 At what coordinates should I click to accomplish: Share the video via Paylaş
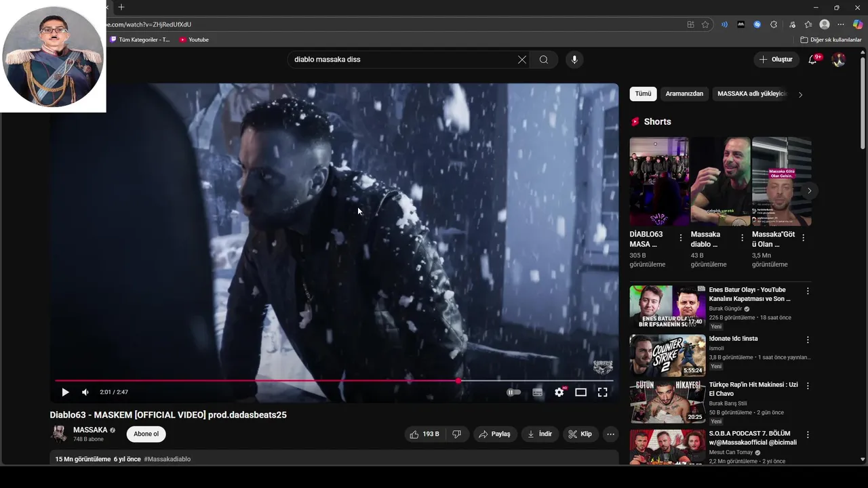[x=495, y=434]
